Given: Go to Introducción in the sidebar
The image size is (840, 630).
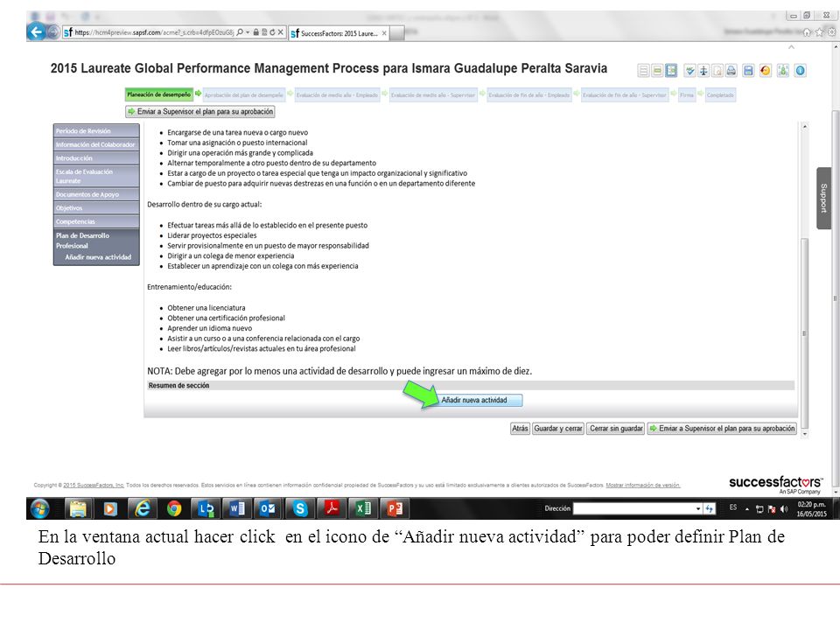Looking at the screenshot, I should tap(96, 158).
